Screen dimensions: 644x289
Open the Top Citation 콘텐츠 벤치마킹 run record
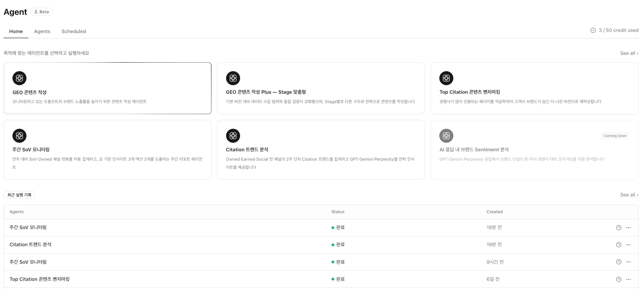(x=40, y=279)
